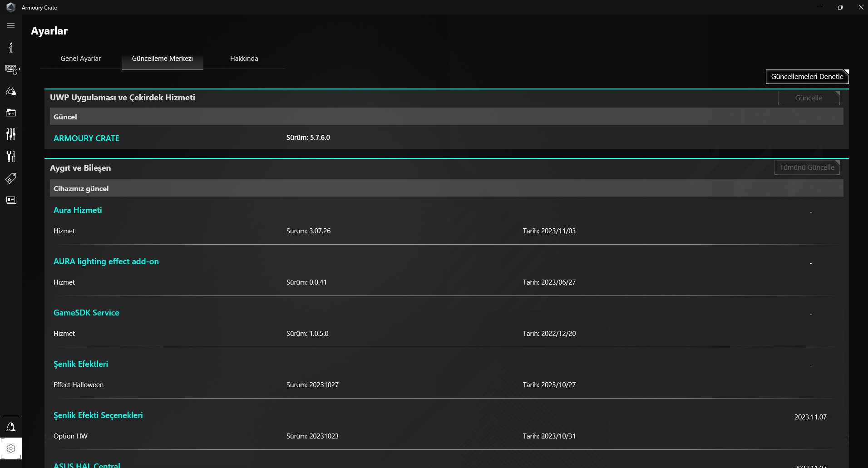Click the Sürüm: 5.7.6.0 version text

[x=308, y=138]
